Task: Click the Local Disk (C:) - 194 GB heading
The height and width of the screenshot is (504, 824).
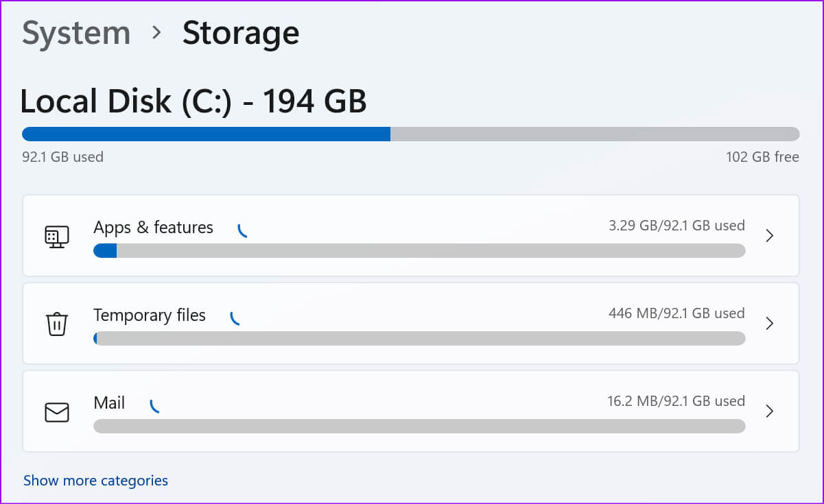Action: tap(193, 101)
